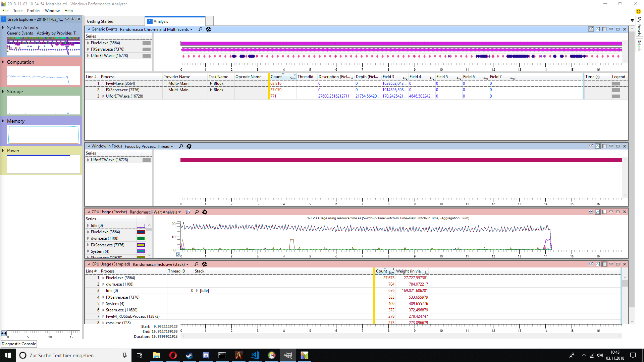The height and width of the screenshot is (362, 644).
Task: Show graph and table in CPU Usage (Precise)
Action: point(591,212)
